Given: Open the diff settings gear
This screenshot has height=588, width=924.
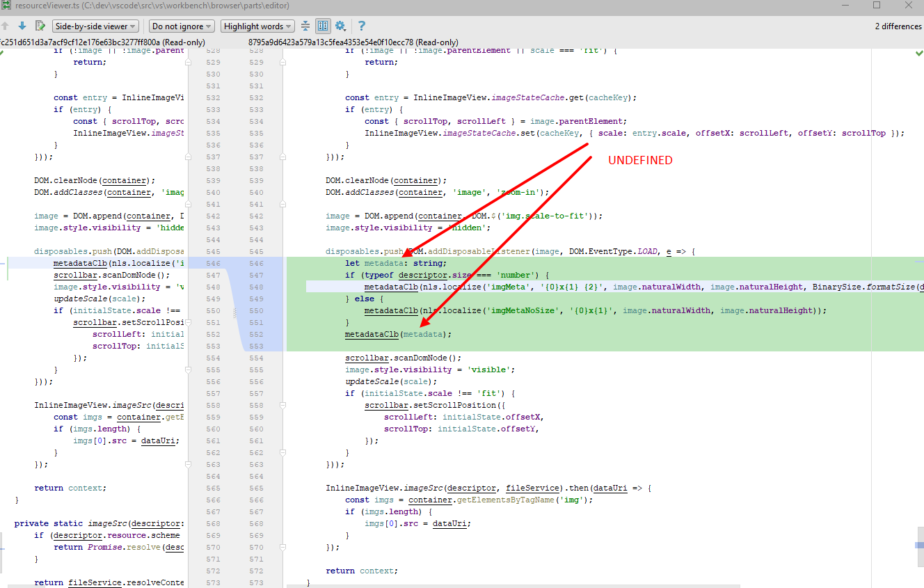Looking at the screenshot, I should (340, 26).
